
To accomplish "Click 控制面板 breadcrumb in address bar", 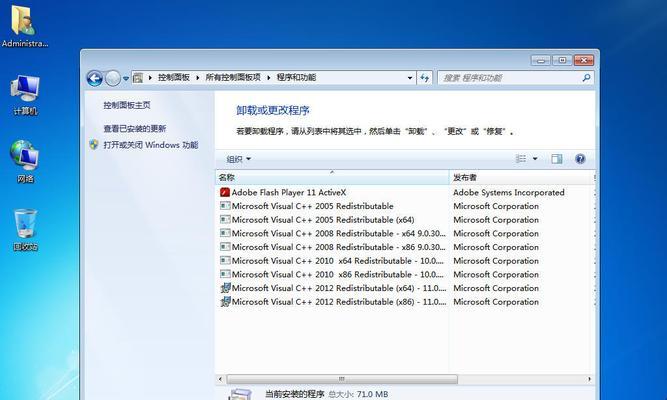I will (x=174, y=77).
